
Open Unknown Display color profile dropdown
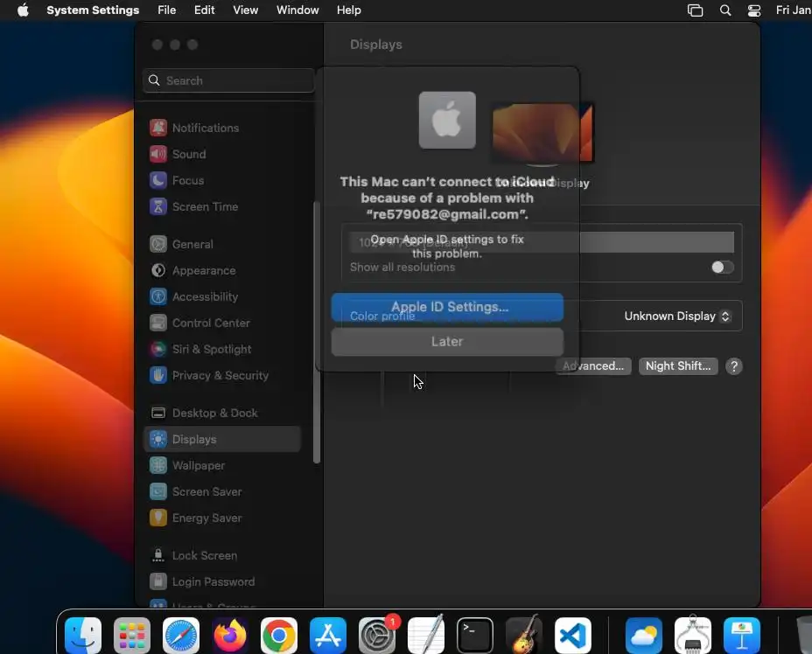tap(677, 317)
